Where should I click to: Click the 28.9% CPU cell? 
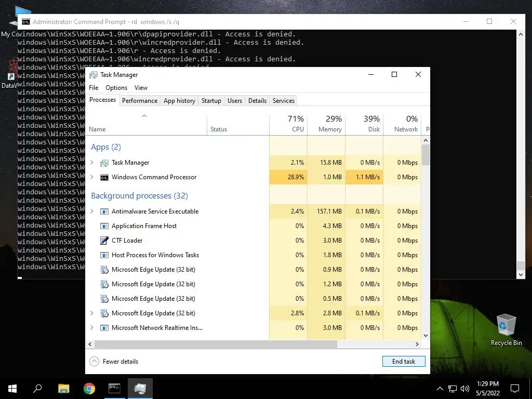pos(288,177)
